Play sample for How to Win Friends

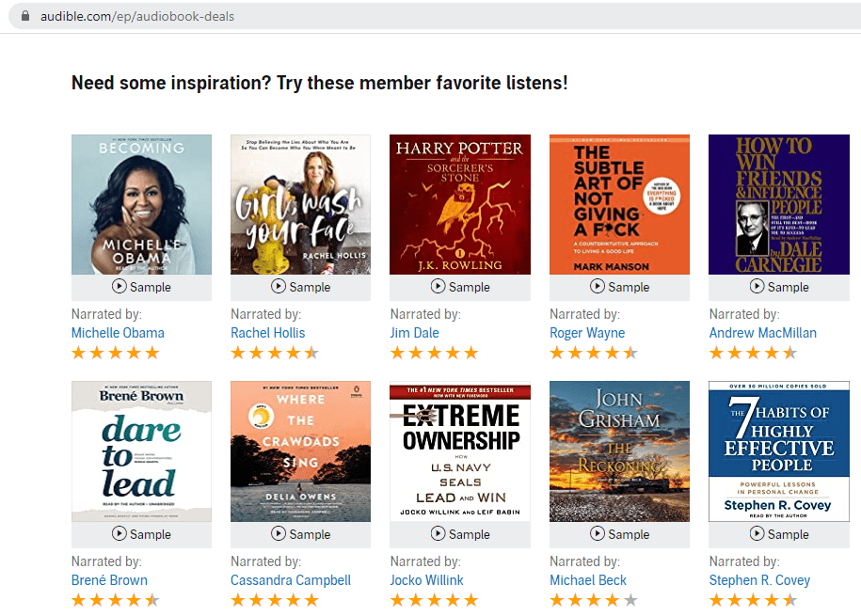[x=778, y=287]
